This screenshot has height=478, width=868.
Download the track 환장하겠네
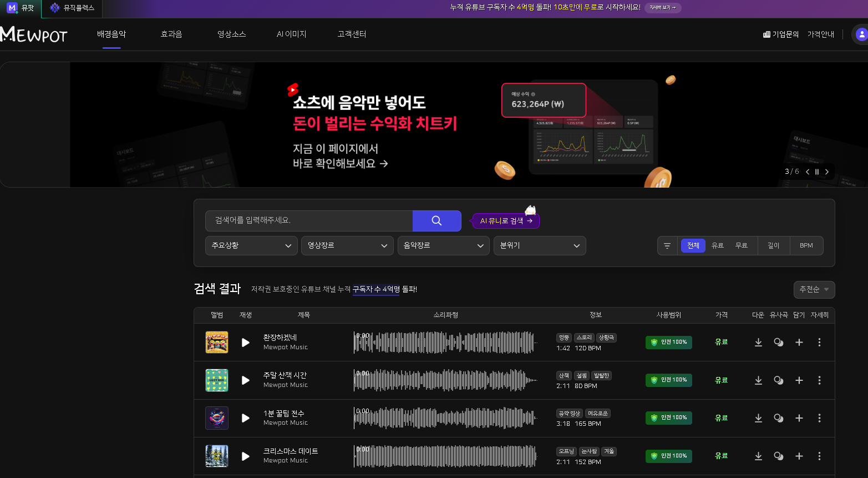click(x=758, y=343)
